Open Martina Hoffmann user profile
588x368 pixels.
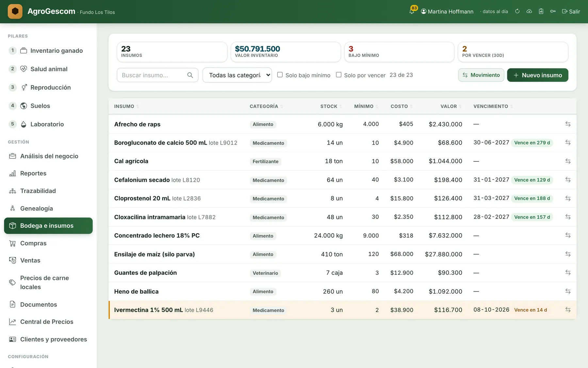[x=447, y=11]
